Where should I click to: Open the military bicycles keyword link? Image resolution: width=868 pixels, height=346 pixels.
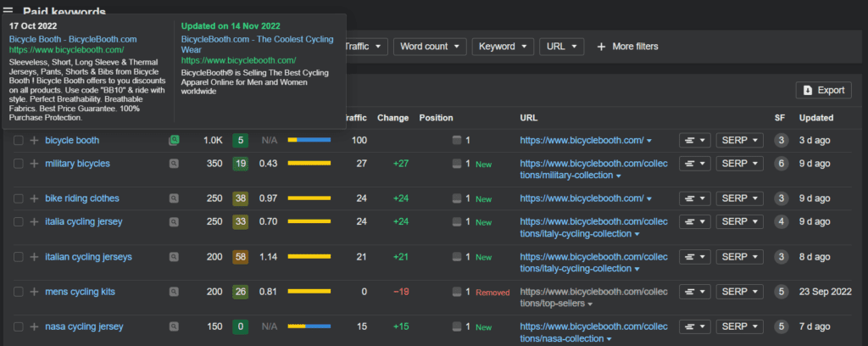77,164
